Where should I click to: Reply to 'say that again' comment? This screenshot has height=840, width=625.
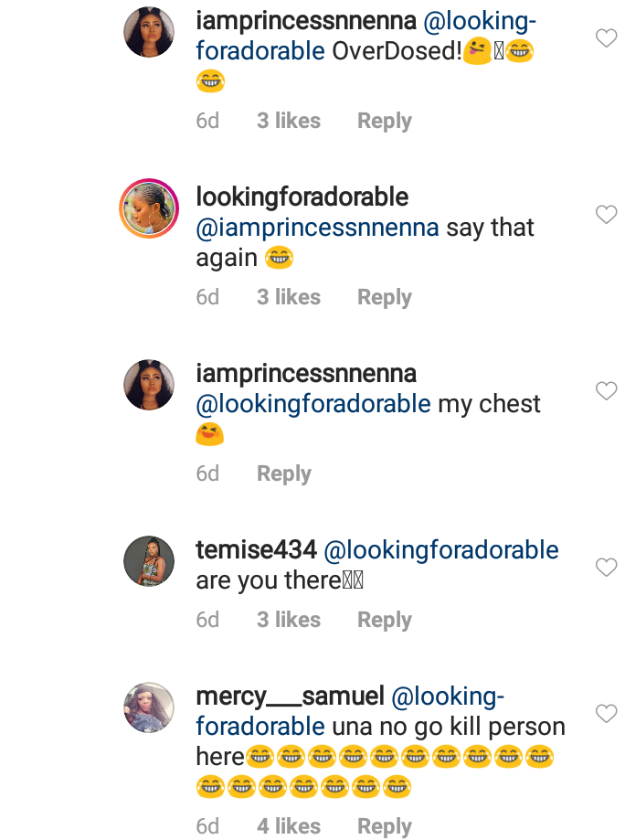point(384,297)
